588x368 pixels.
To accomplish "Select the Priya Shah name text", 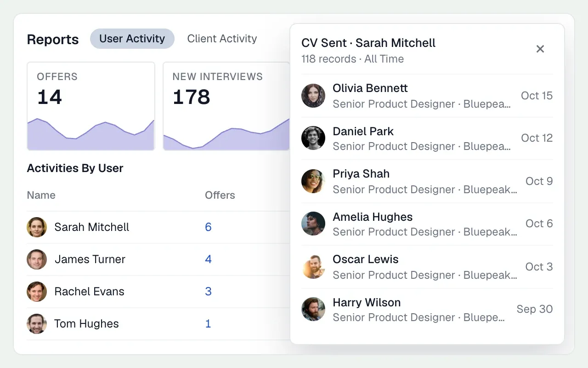I will click(361, 173).
